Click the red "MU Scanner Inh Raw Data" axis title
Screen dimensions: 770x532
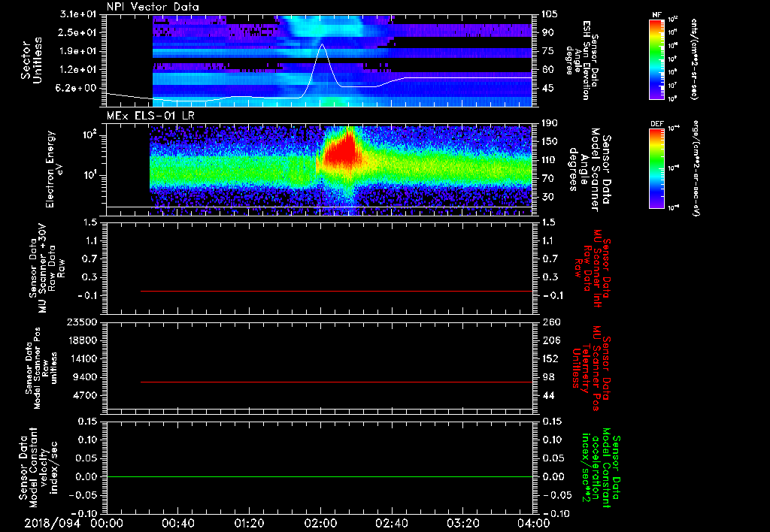(593, 268)
